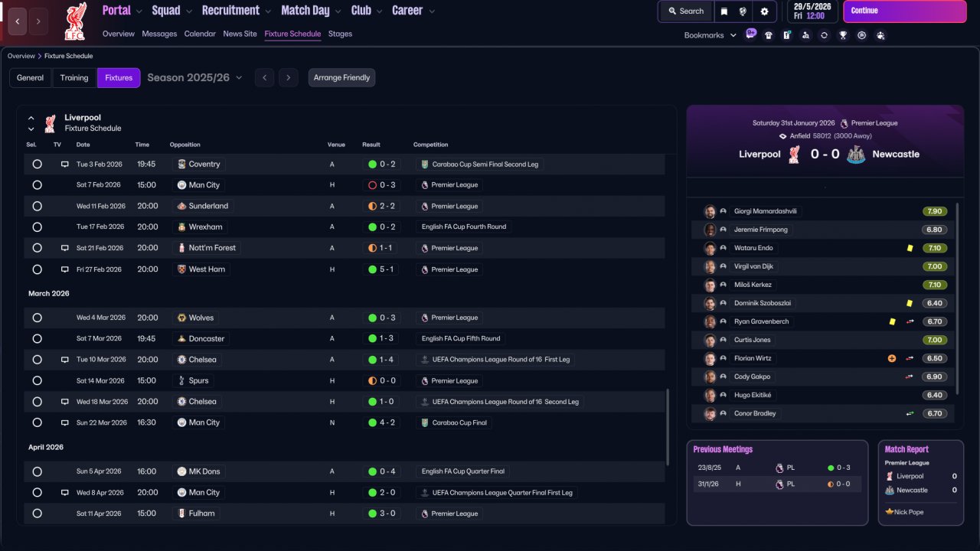Select the TV icon on the Coventry row

[65, 164]
